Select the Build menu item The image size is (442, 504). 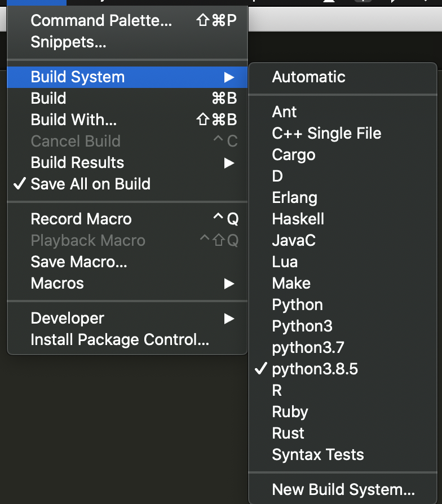48,98
